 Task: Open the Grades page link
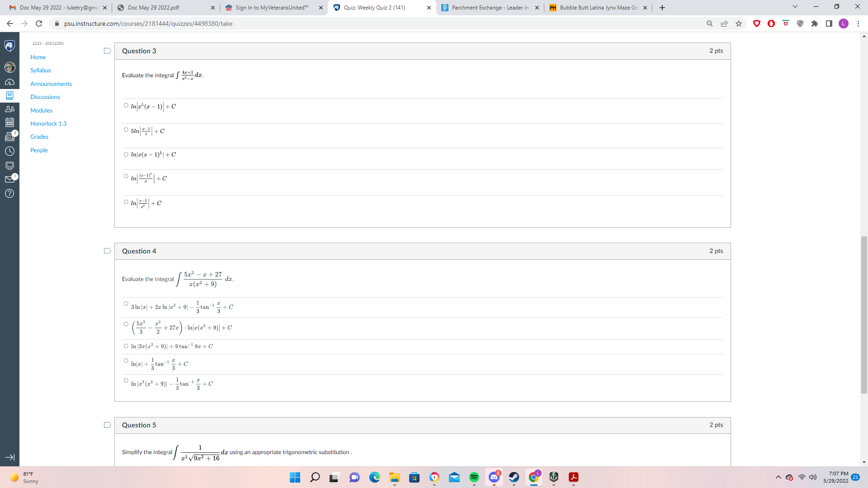click(39, 136)
